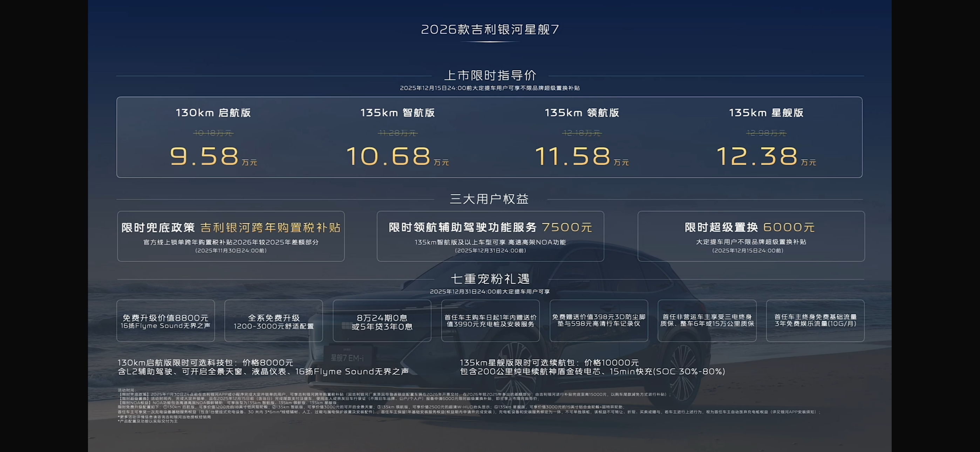Open the 限时领航辅助驾驶功能服务 7500元 card

tap(490, 236)
